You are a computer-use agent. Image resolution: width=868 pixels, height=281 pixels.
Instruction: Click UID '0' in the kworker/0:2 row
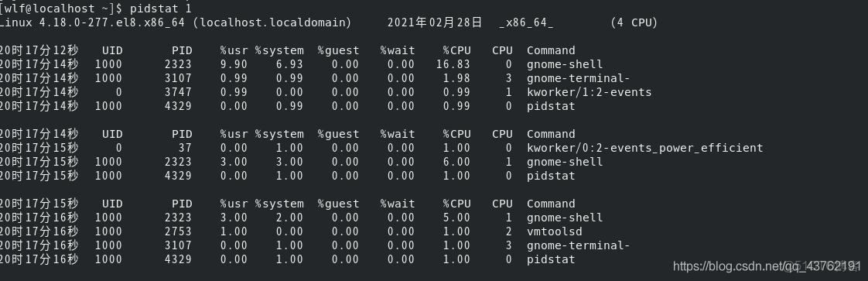pos(118,148)
